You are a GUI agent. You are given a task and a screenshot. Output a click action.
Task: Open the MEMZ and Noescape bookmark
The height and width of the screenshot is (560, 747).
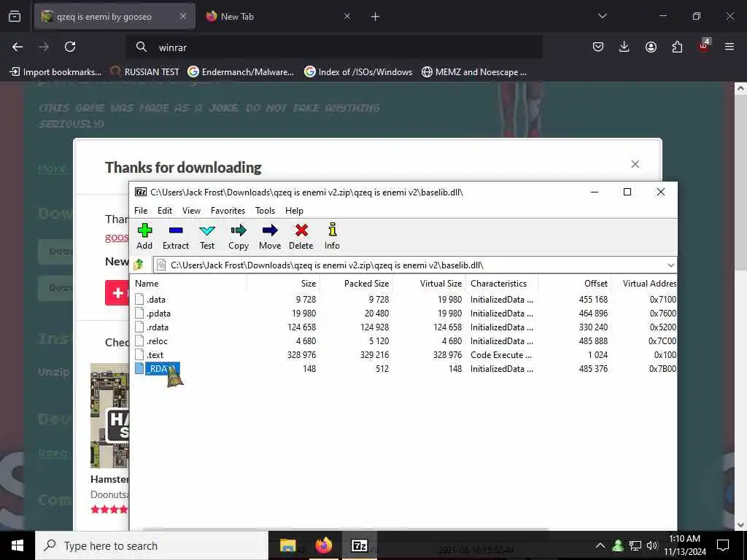(474, 72)
